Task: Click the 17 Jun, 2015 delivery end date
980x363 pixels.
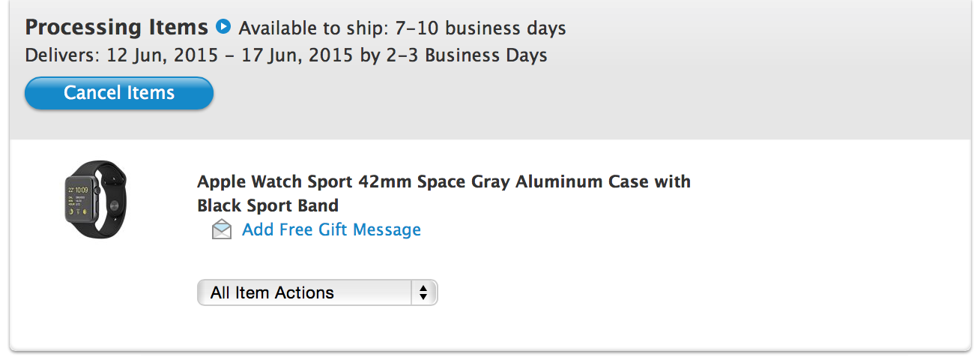Action: click(297, 55)
